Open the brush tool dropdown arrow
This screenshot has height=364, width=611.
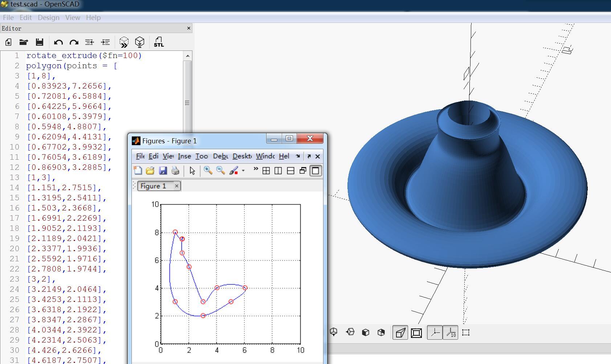coord(244,171)
